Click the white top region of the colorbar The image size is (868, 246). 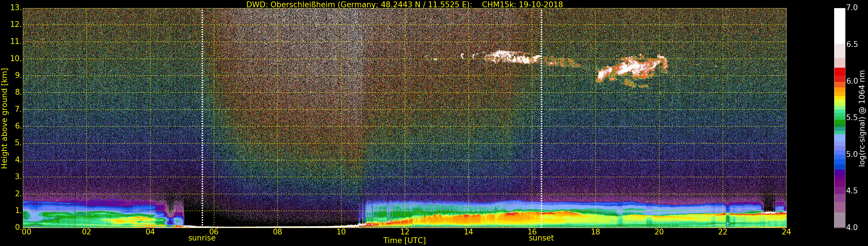tap(839, 26)
